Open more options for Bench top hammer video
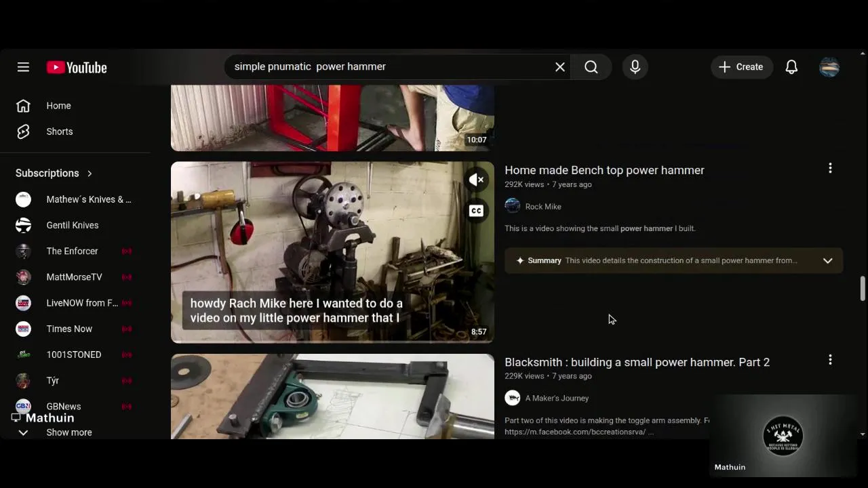This screenshot has height=488, width=868. click(830, 168)
